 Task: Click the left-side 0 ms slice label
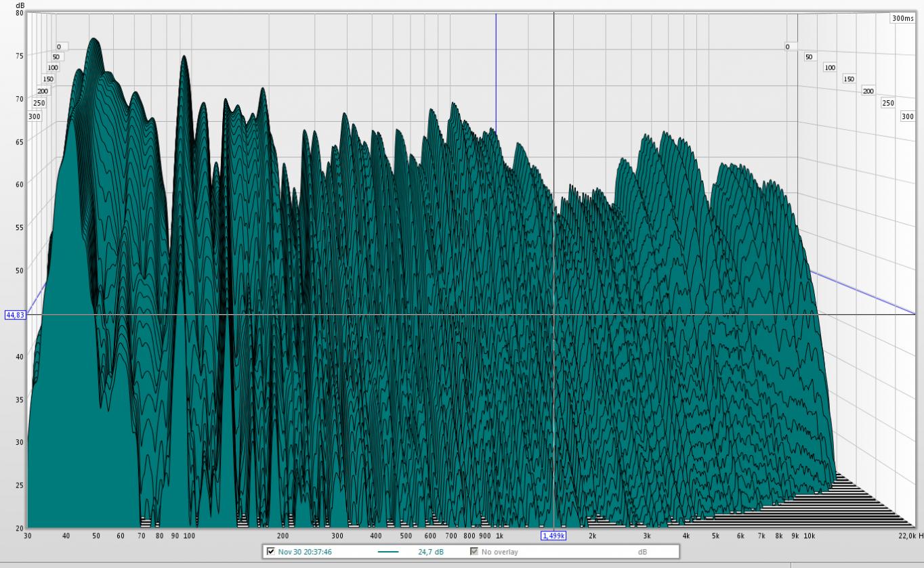pyautogui.click(x=58, y=47)
